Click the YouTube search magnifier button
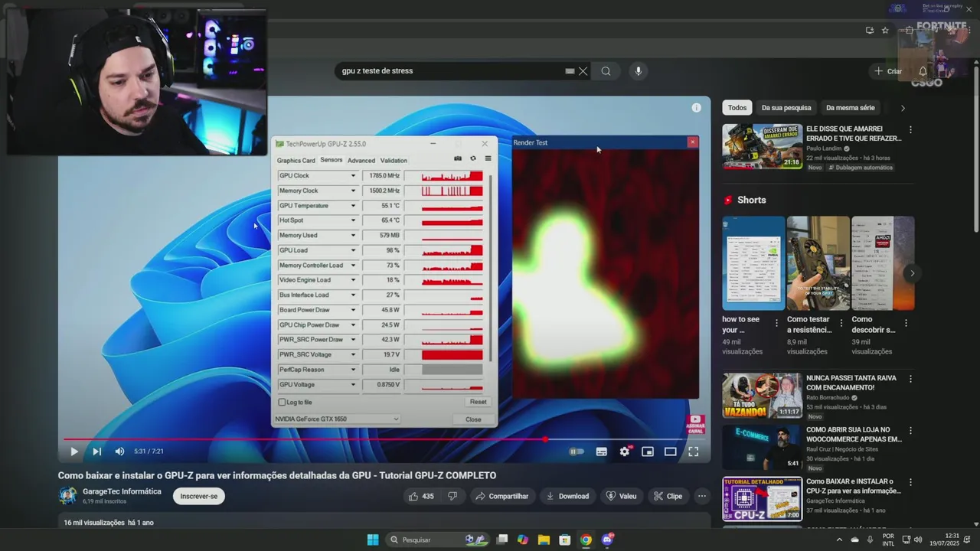The width and height of the screenshot is (980, 551). 606,71
